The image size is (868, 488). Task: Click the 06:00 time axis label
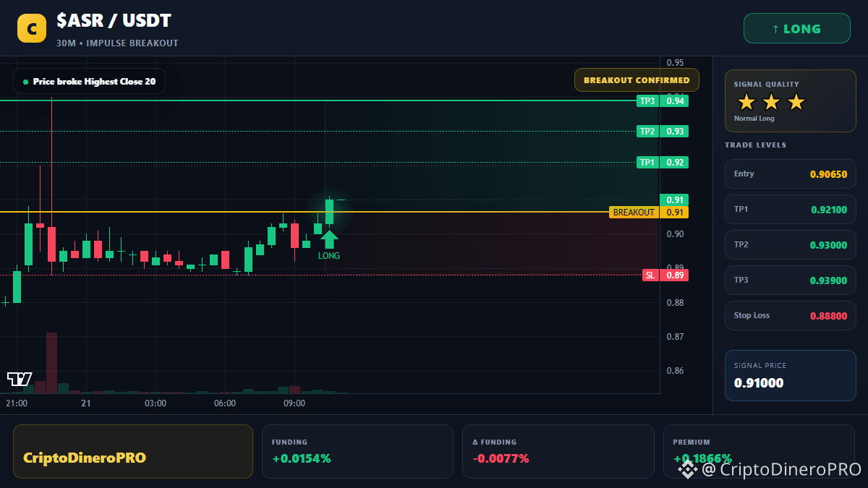coord(225,403)
